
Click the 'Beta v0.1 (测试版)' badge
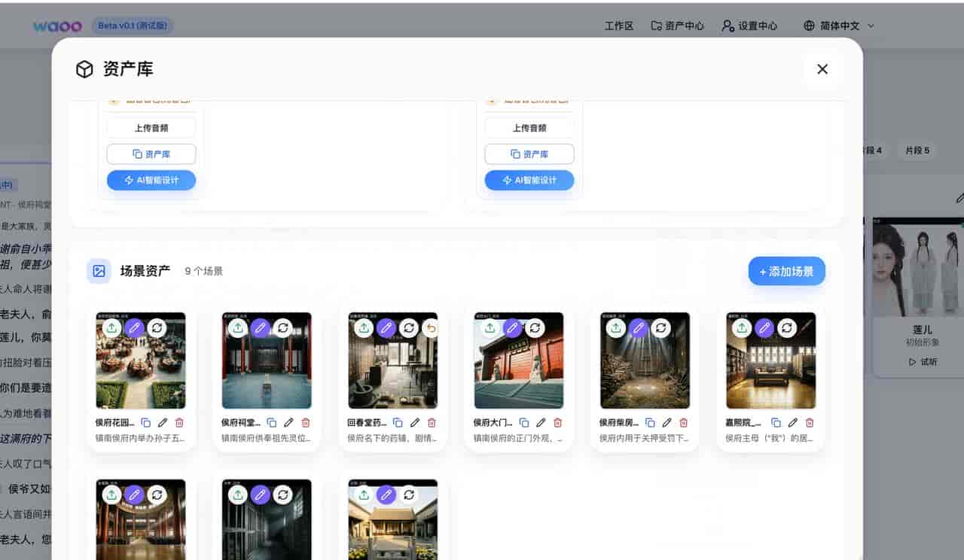133,26
